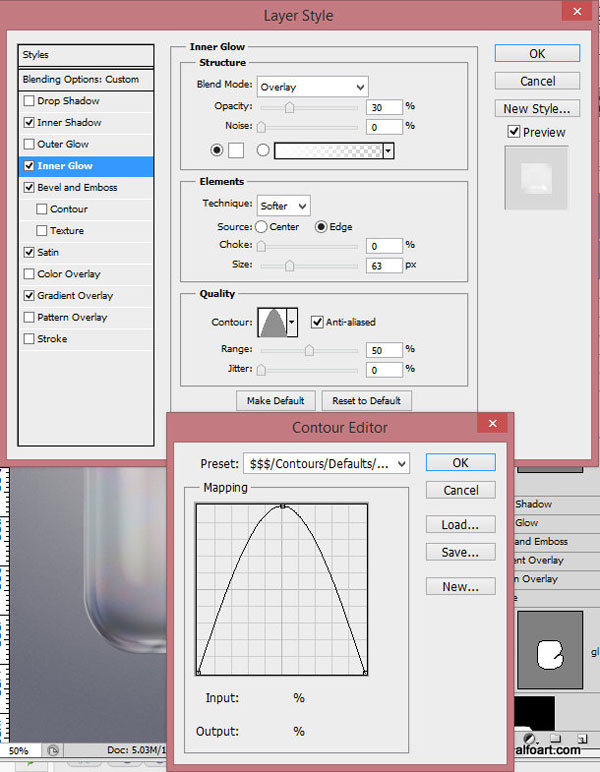Click OK in the Layer Style dialog
The width and height of the screenshot is (600, 772).
point(537,54)
